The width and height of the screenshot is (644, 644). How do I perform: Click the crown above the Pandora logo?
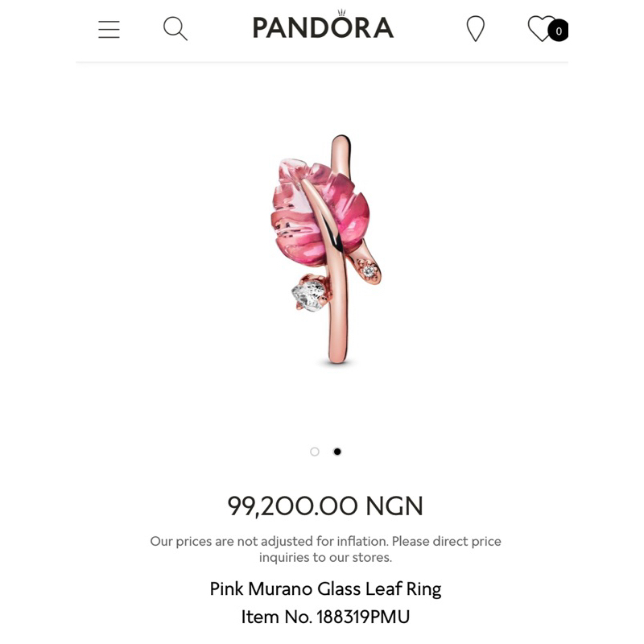pyautogui.click(x=341, y=12)
